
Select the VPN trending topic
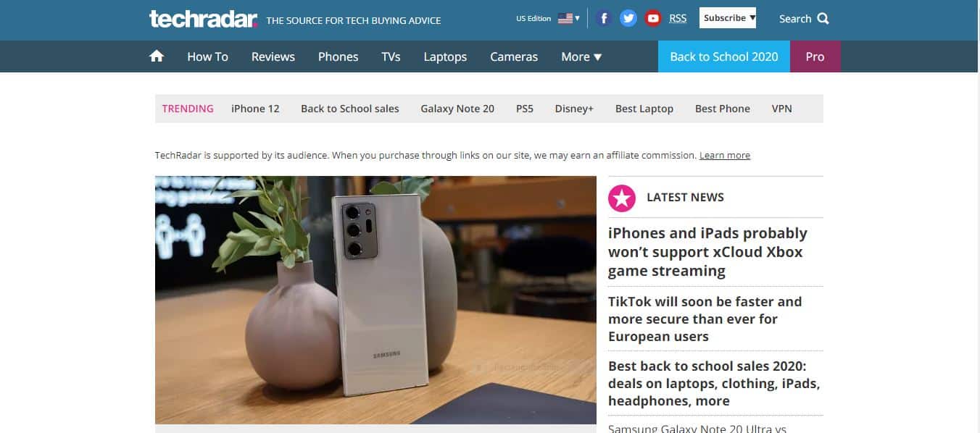(782, 109)
